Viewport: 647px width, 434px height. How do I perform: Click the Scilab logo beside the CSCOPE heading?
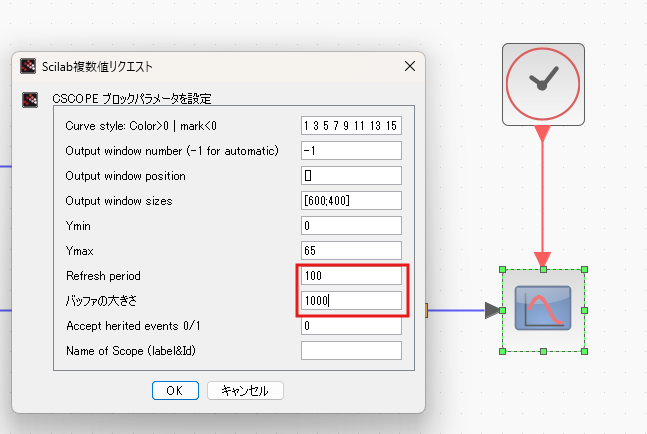(28, 99)
